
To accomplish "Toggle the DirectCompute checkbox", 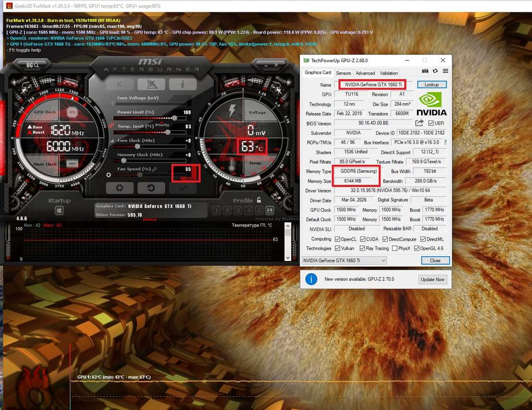I will (385, 239).
